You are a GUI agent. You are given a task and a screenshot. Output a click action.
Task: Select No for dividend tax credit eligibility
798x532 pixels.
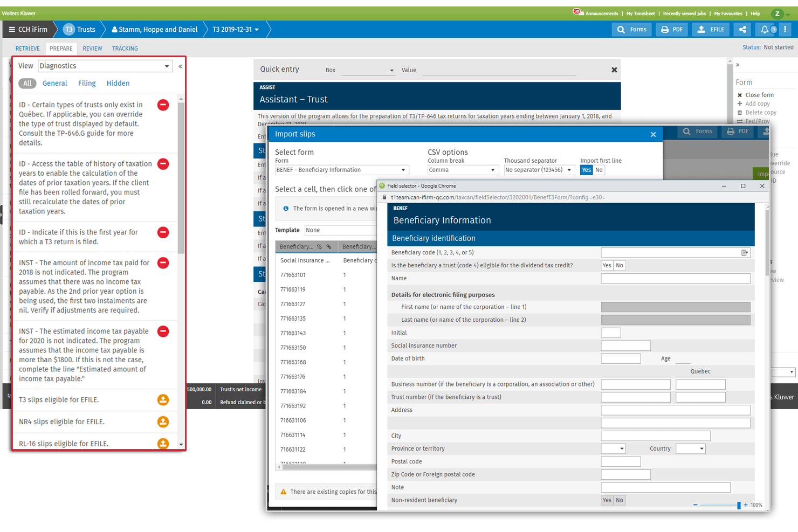click(620, 266)
